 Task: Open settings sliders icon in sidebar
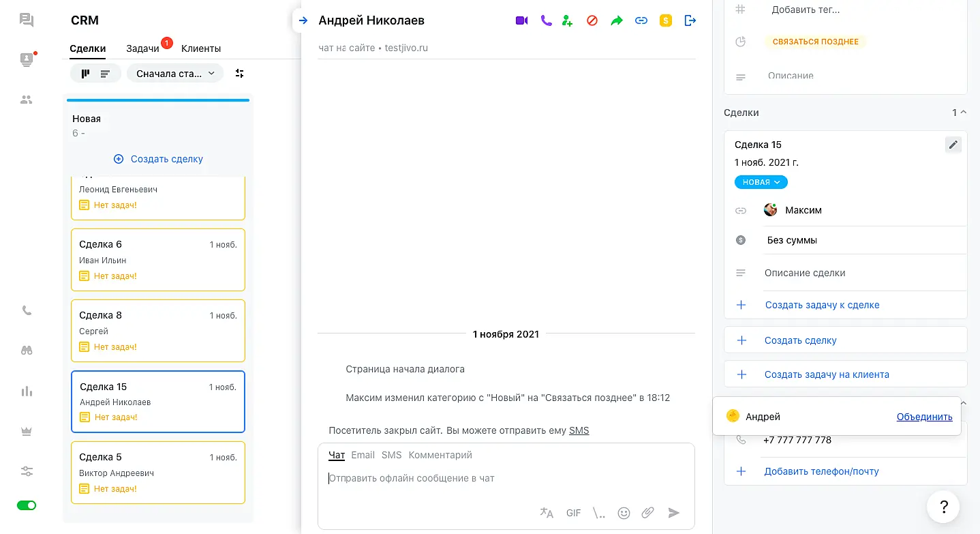tap(27, 471)
